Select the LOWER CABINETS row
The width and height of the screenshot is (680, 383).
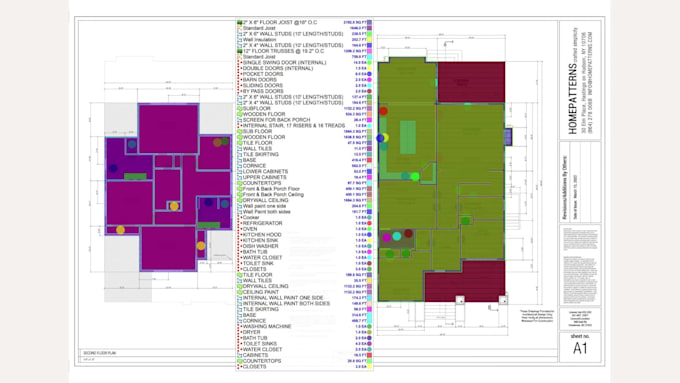point(304,171)
